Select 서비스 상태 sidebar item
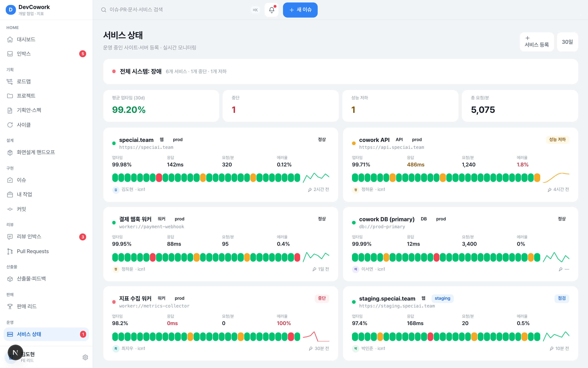 (x=46, y=334)
